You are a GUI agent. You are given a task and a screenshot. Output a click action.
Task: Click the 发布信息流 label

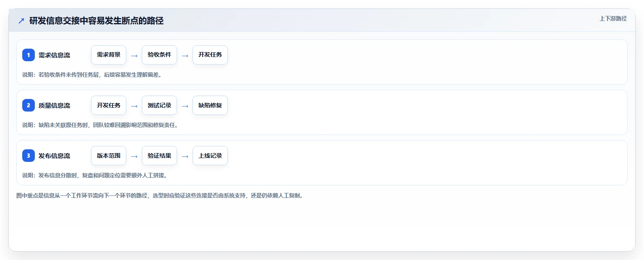point(54,156)
